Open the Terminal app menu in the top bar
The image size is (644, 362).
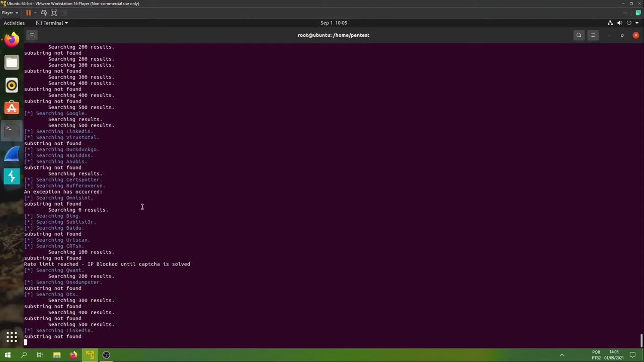tap(52, 23)
